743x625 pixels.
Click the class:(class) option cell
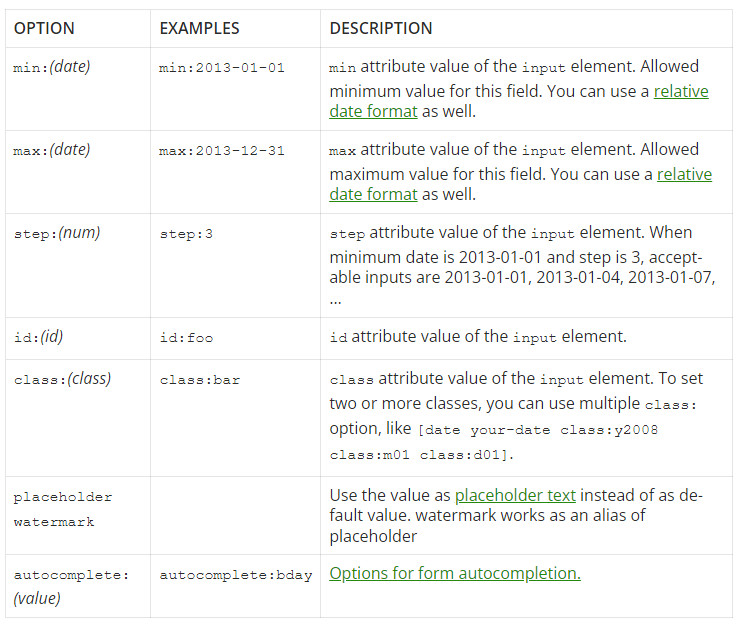pyautogui.click(x=62, y=379)
